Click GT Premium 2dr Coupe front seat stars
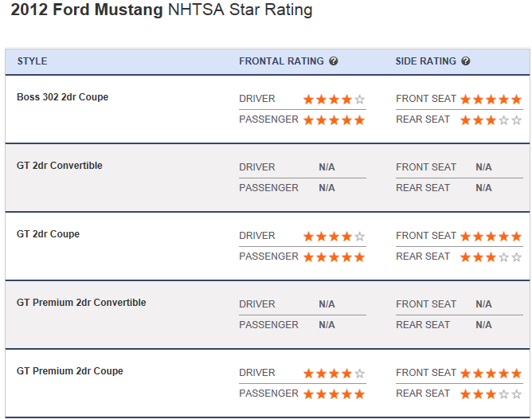The width and height of the screenshot is (532, 419). 491,374
